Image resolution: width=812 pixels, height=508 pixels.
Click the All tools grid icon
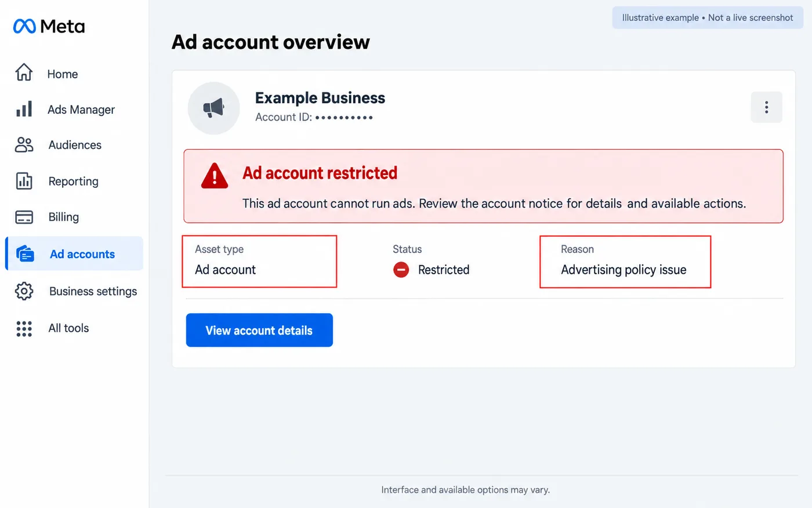pyautogui.click(x=24, y=328)
